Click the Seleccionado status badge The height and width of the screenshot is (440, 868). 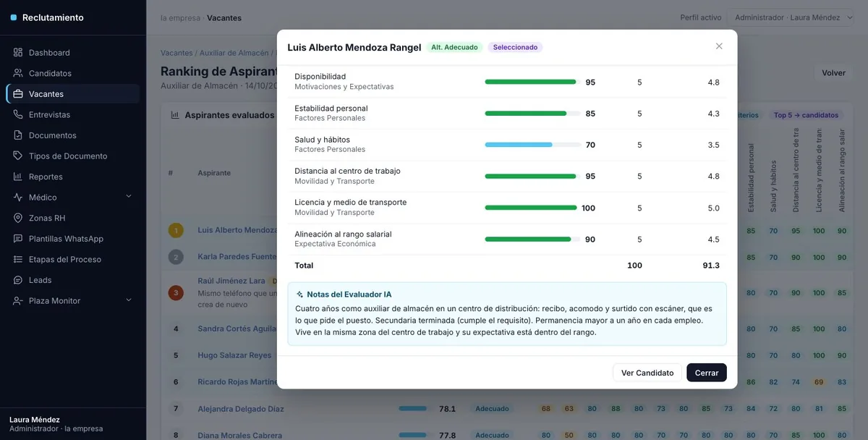click(x=515, y=47)
